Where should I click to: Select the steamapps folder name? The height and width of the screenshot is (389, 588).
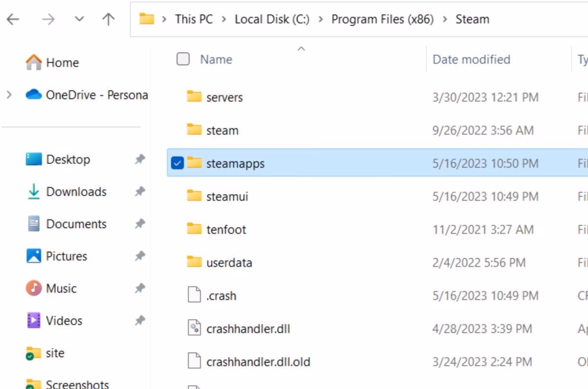[235, 164]
